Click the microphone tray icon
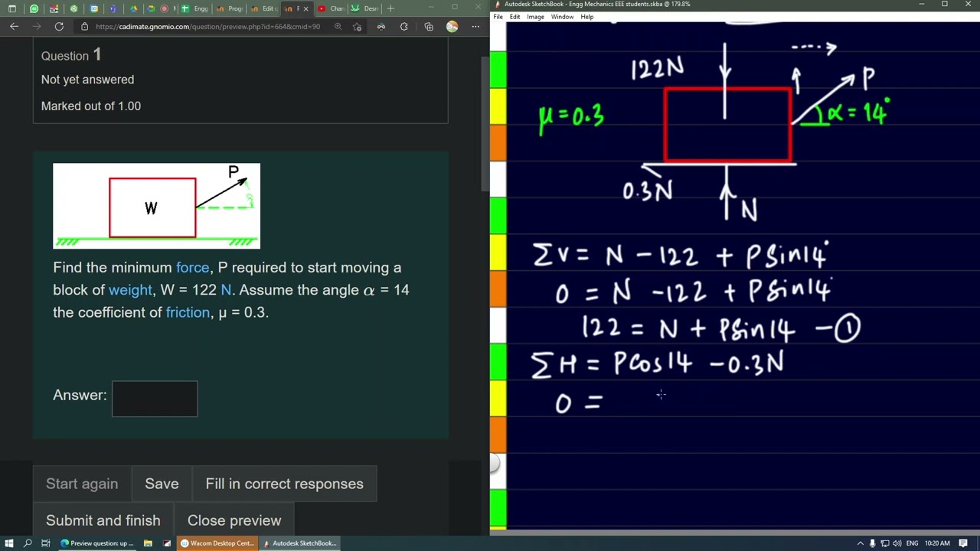The height and width of the screenshot is (551, 980). pos(872,543)
